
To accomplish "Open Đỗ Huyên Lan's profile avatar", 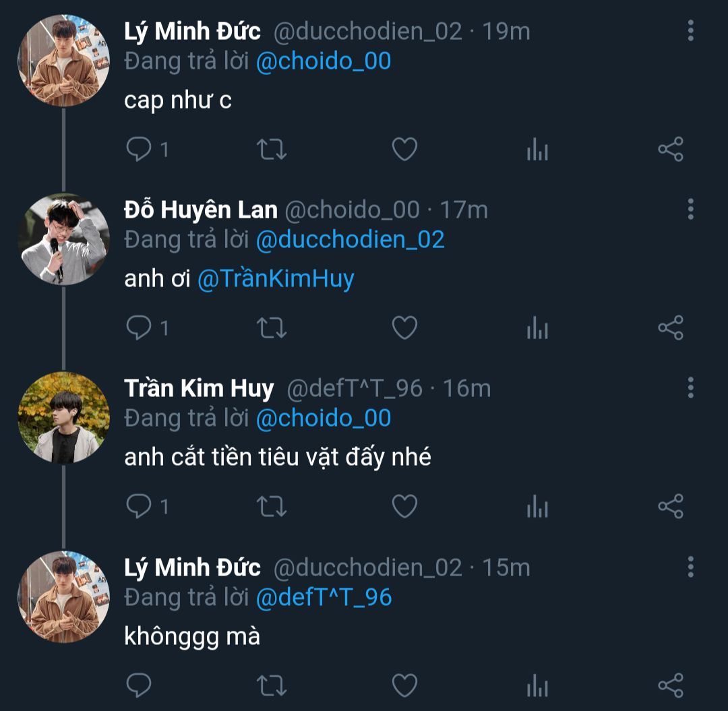I will [63, 239].
